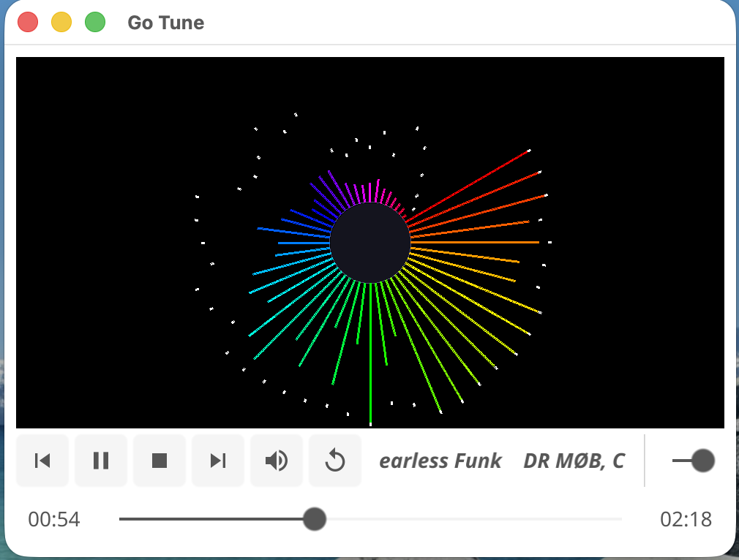Click the Go Tune title bar text
The image size is (739, 560).
(165, 23)
